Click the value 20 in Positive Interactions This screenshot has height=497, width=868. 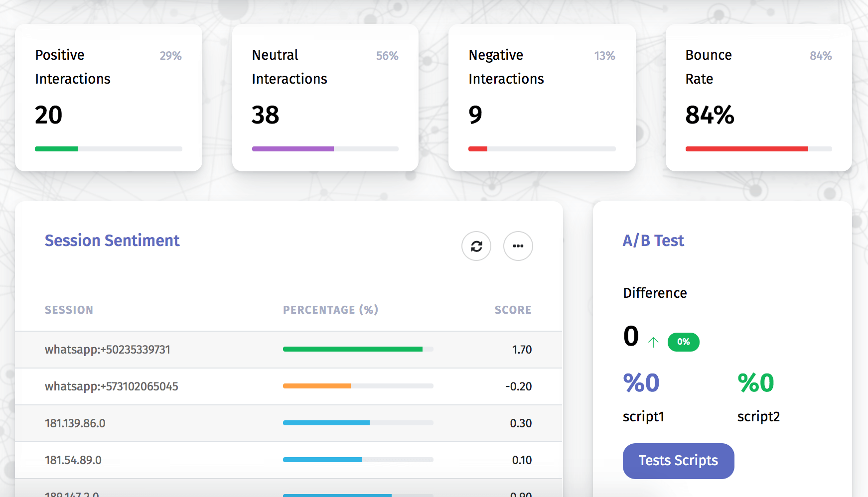point(48,115)
